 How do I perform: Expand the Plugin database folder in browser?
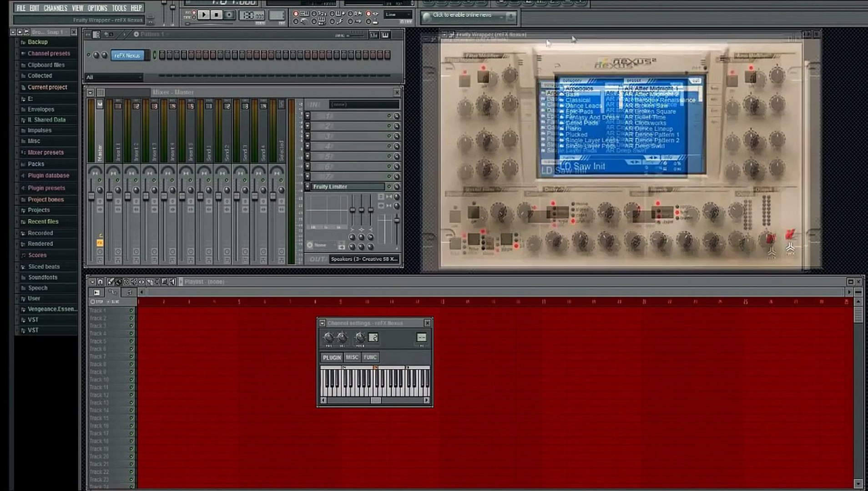[x=48, y=175]
